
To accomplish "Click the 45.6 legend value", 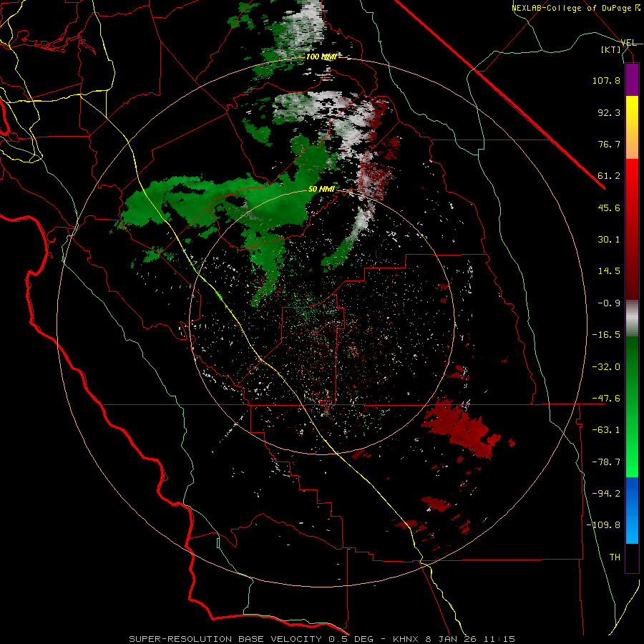I will tap(609, 208).
